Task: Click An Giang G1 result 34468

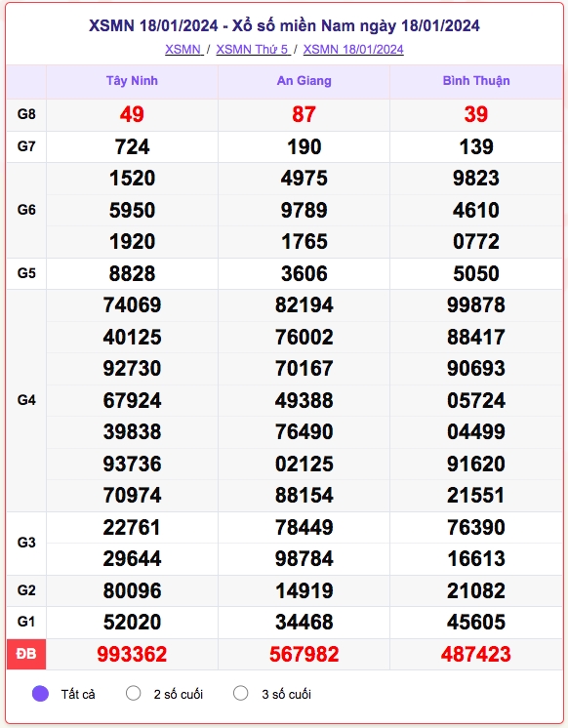Action: tap(304, 623)
